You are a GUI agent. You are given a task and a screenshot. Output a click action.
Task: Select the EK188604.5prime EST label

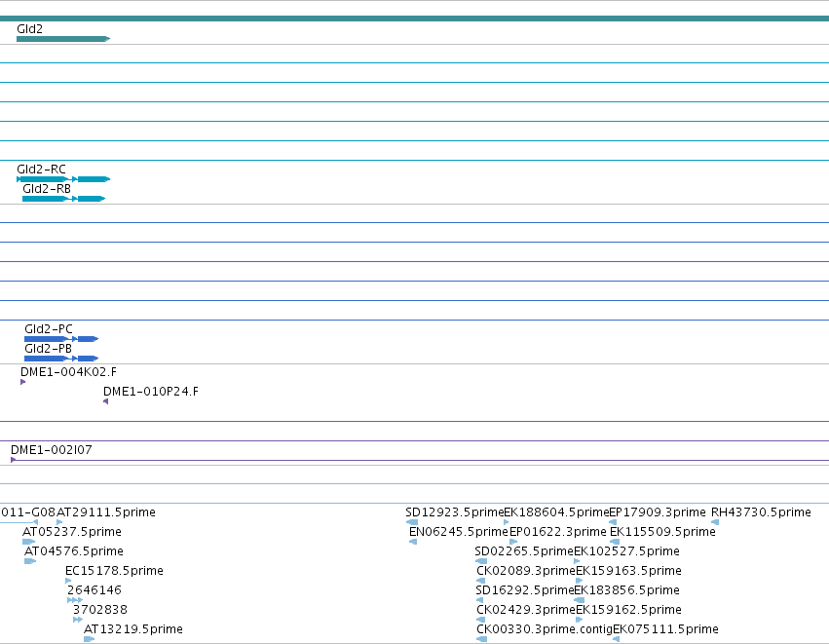(x=556, y=512)
